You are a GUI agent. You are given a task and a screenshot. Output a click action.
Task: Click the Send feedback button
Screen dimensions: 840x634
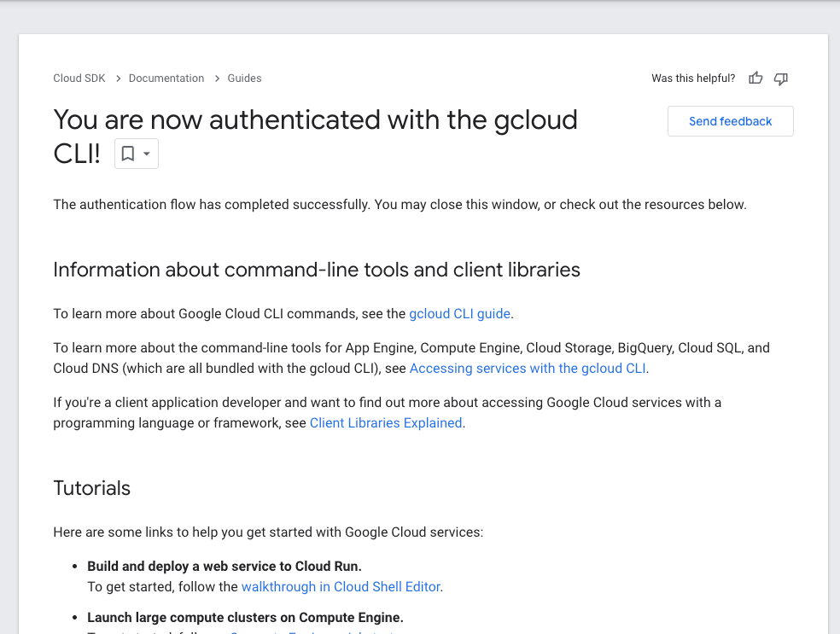730,121
